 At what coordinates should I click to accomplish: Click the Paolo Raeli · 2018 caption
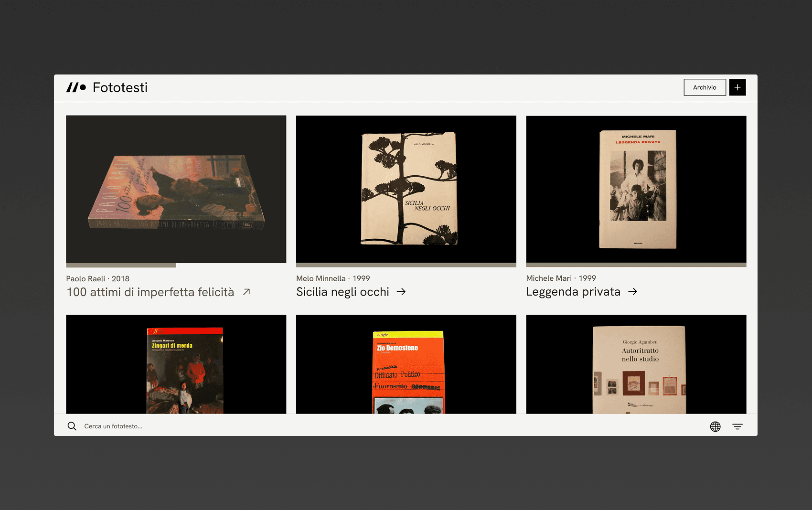pyautogui.click(x=98, y=278)
